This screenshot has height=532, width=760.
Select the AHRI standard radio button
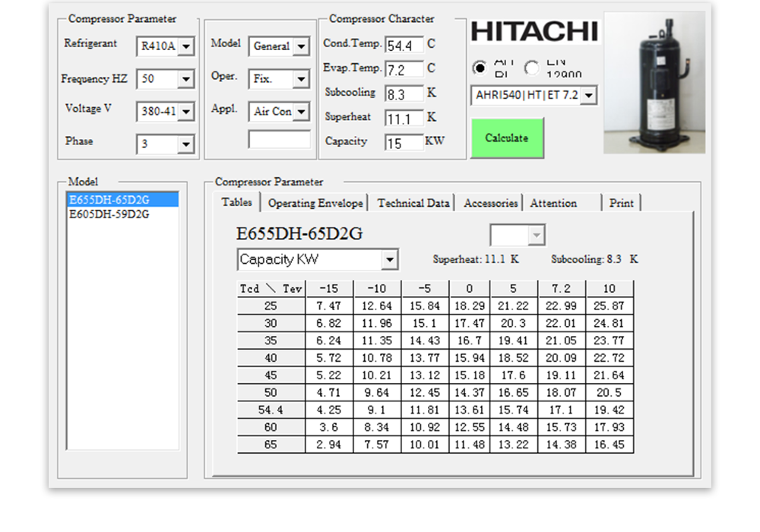(x=480, y=68)
